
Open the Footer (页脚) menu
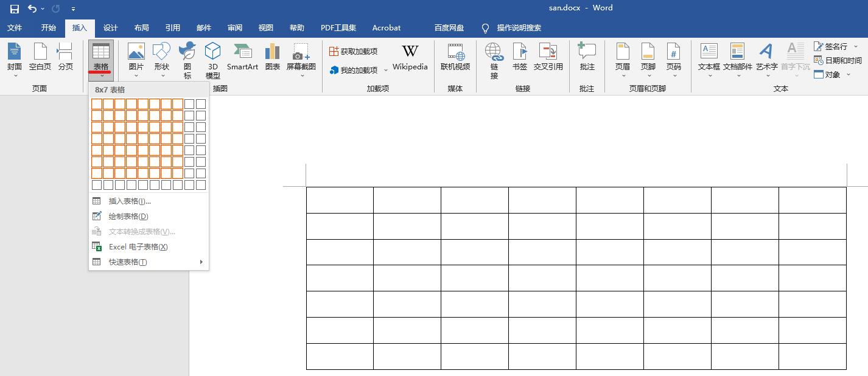click(648, 60)
